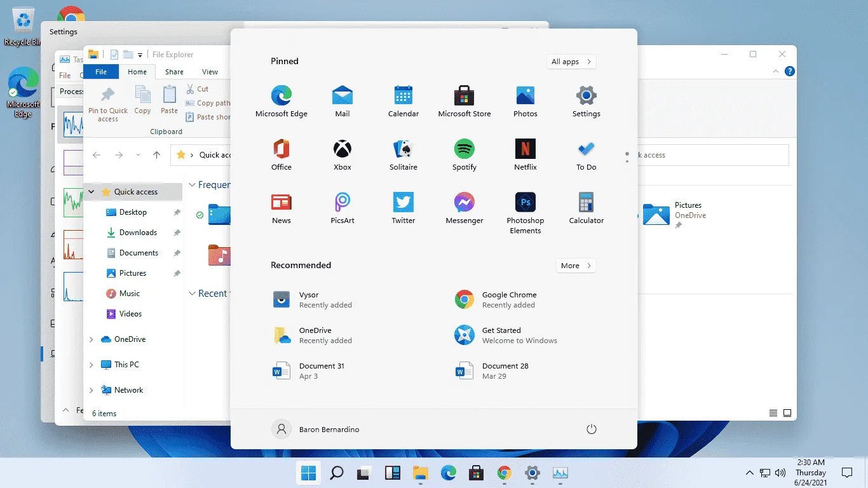The height and width of the screenshot is (488, 868).
Task: Switch to the Share ribbon tab
Action: coord(174,72)
